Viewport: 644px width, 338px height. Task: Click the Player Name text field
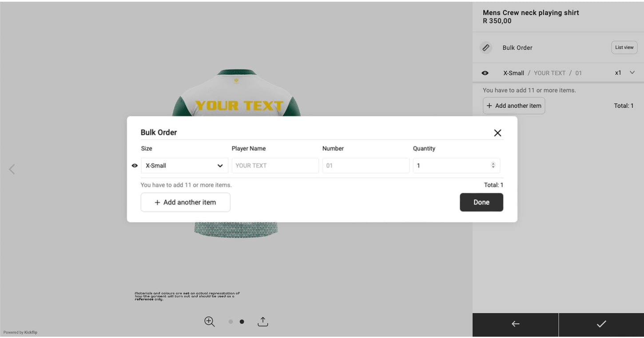coord(275,166)
